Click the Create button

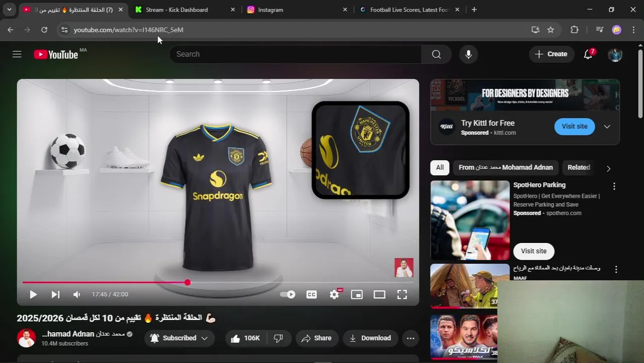(551, 54)
